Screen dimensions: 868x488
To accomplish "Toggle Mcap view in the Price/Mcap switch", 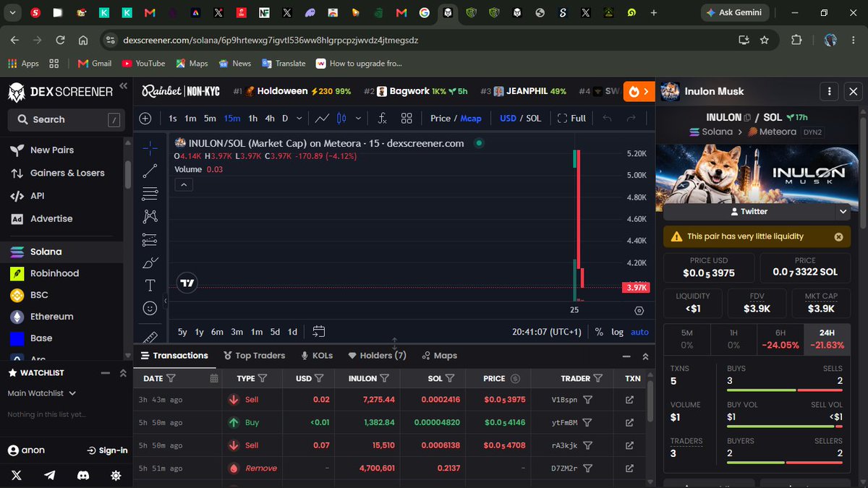I will [x=471, y=118].
